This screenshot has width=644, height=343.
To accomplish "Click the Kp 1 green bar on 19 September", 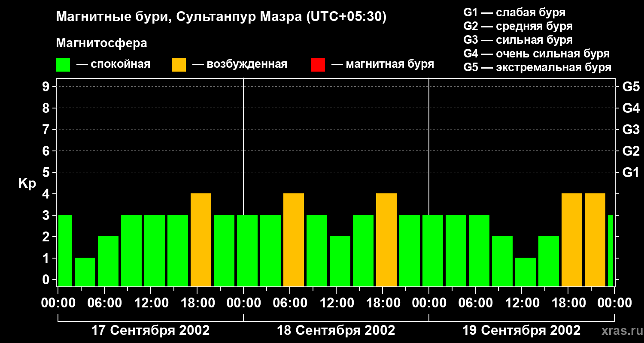I will pos(526,272).
